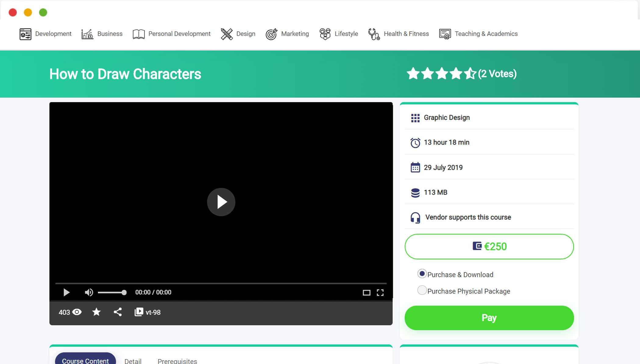Viewport: 640px width, 364px height.
Task: Click the green Pay button
Action: click(489, 318)
